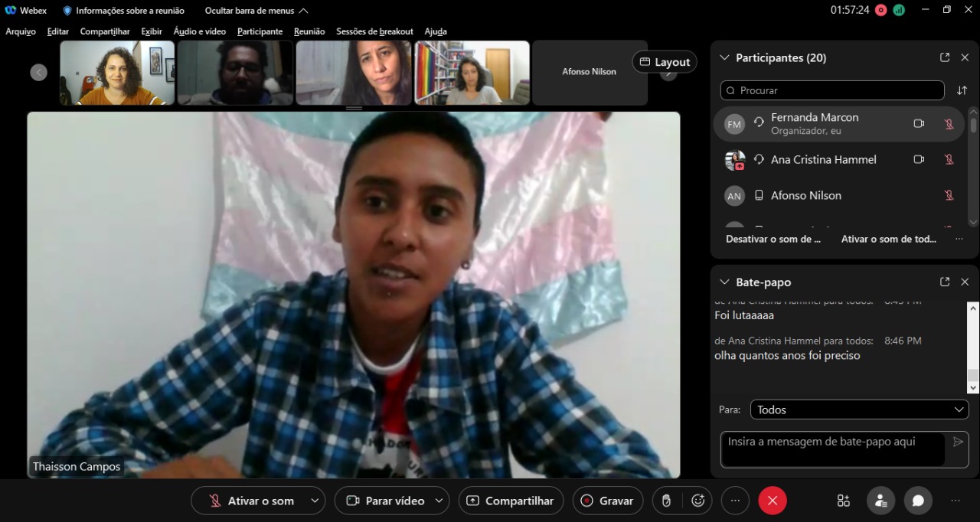Screen dimensions: 980x522
Task: Open the Para recipient dropdown
Action: [860, 409]
